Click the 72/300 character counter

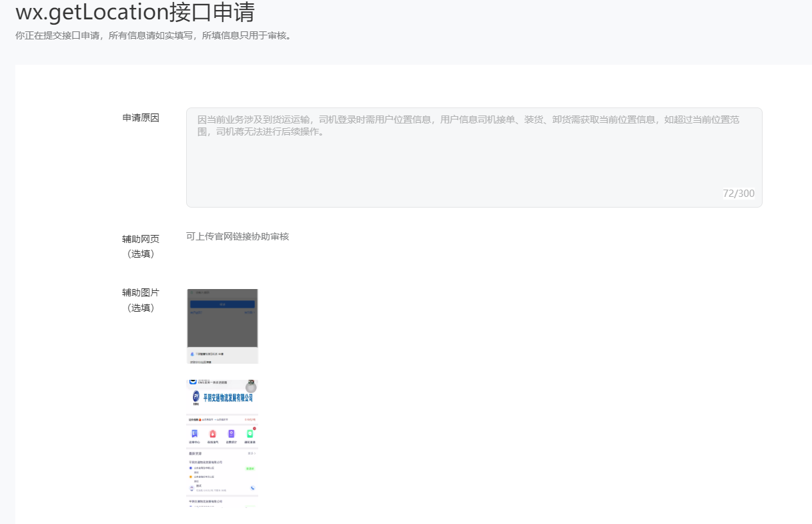tap(739, 194)
